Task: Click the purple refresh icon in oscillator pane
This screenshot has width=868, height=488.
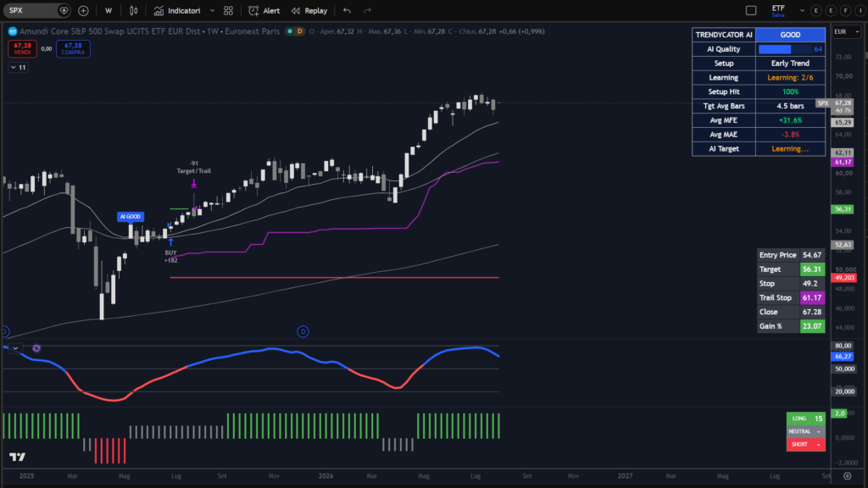Action: 36,348
